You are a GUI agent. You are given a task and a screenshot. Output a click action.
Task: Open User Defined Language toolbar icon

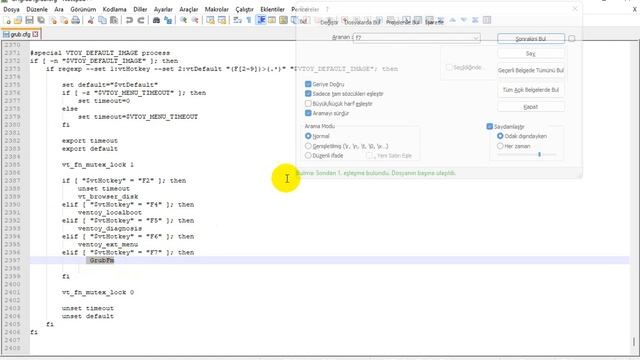click(x=272, y=20)
